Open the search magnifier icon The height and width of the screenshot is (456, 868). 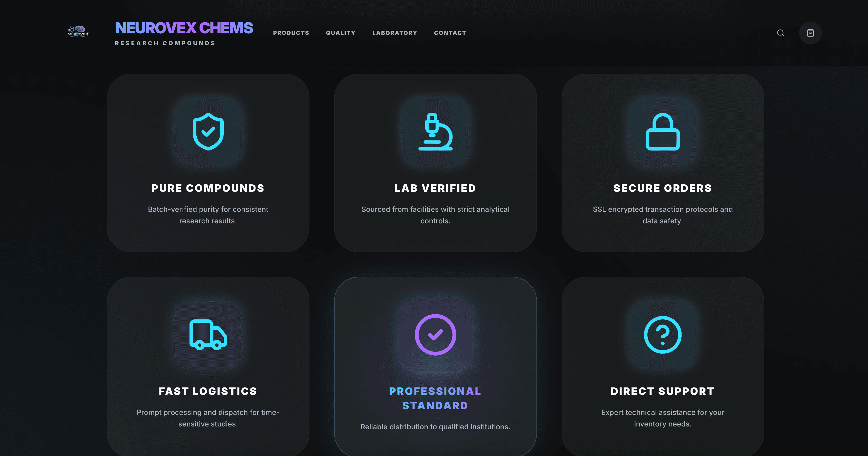[780, 33]
